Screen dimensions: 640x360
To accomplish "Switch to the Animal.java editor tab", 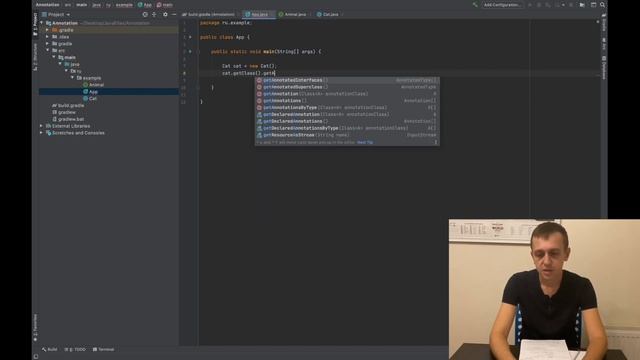I will (x=292, y=14).
